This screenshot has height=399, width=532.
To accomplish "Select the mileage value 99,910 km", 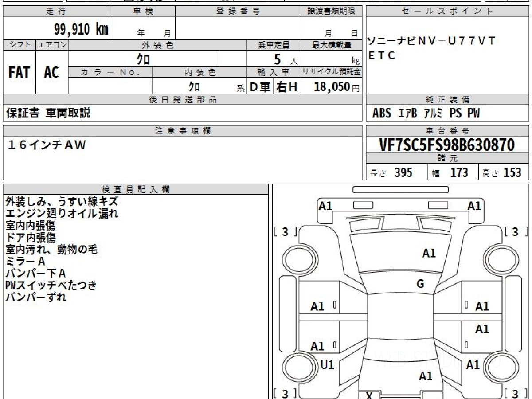I will [x=81, y=30].
